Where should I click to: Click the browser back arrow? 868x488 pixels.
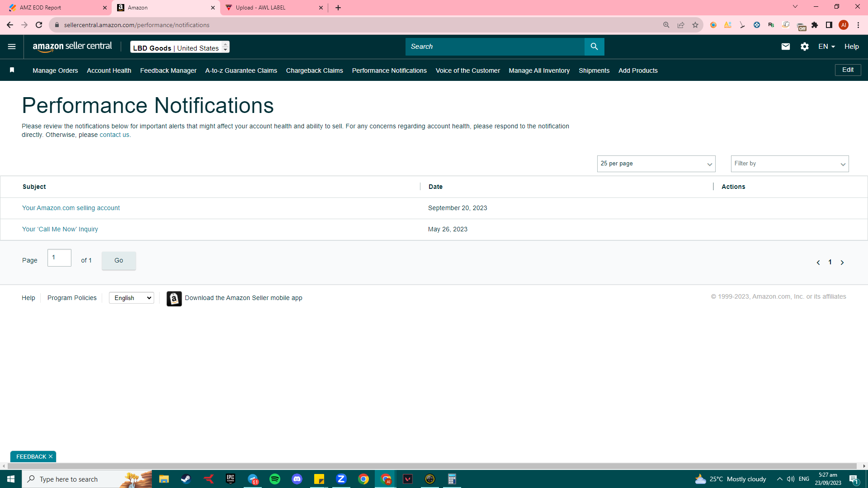click(10, 25)
